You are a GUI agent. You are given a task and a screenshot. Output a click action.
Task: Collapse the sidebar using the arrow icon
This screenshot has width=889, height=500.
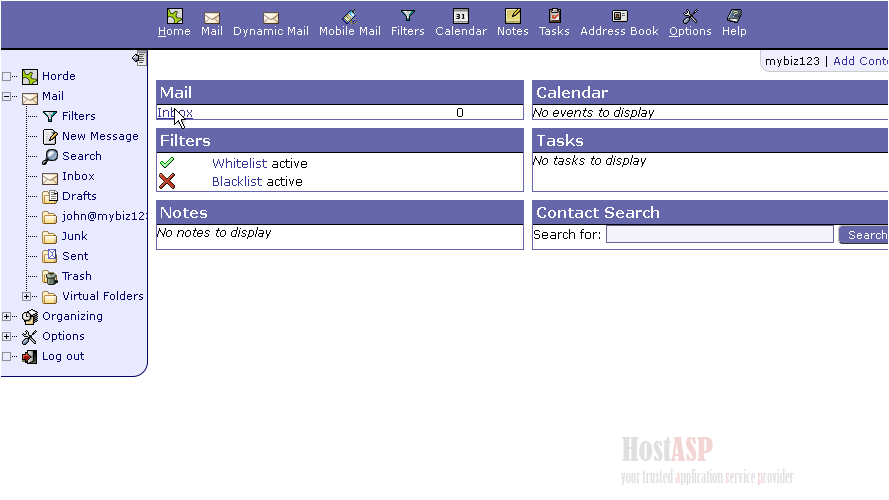point(139,58)
